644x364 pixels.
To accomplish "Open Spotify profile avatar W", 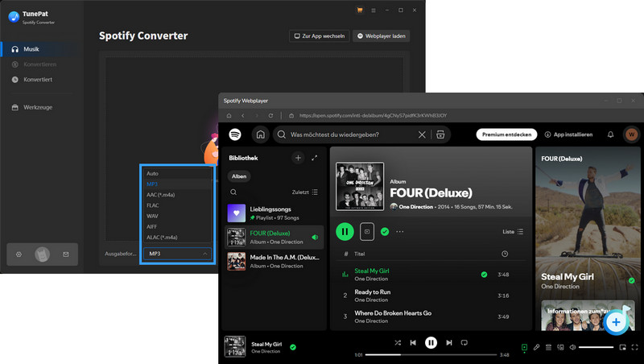I will coord(632,134).
